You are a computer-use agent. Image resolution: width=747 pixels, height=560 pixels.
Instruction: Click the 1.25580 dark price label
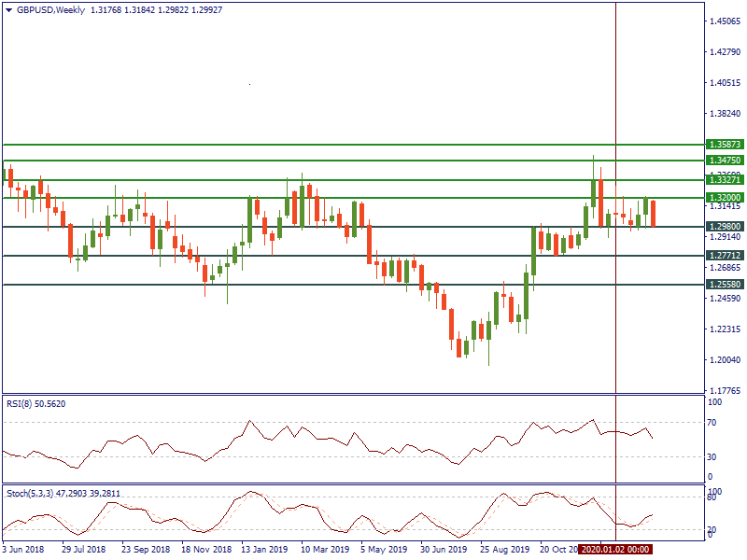pyautogui.click(x=725, y=285)
